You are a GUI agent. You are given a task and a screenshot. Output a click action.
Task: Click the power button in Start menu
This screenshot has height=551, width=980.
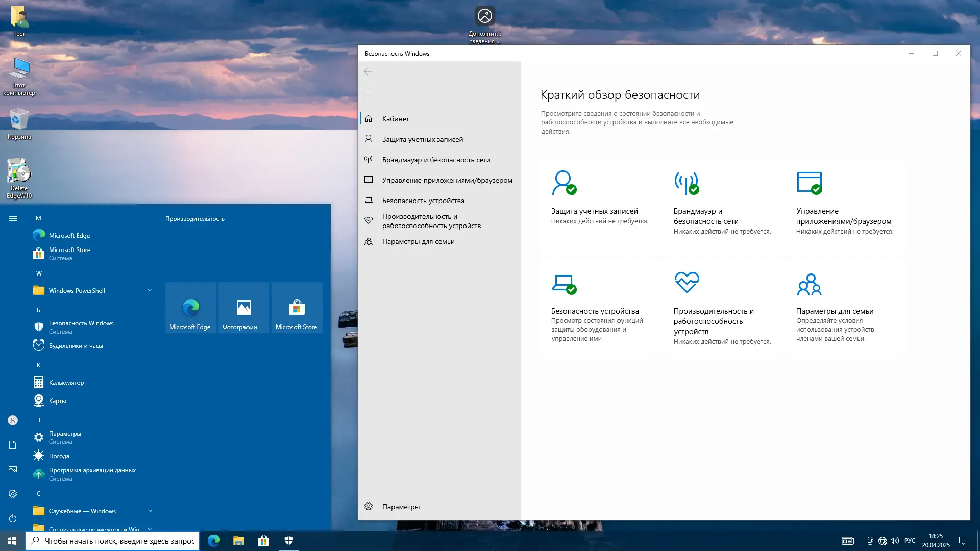point(13,518)
